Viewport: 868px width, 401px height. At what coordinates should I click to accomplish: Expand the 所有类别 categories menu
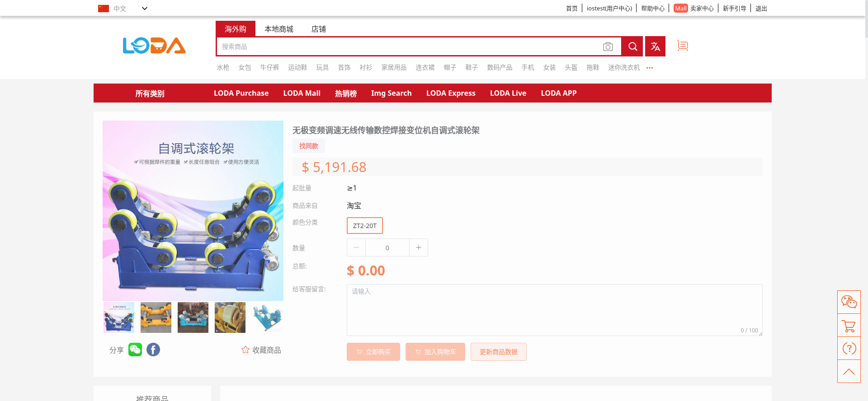click(x=150, y=93)
